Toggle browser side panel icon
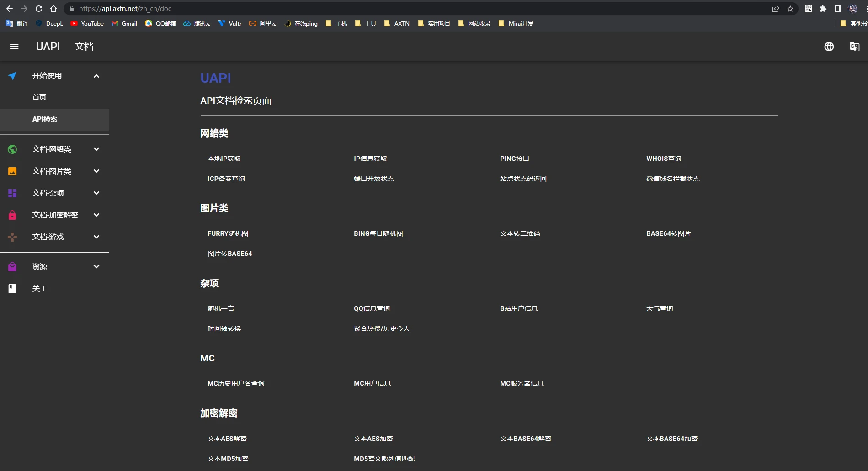Screen dimensions: 868x471 pyautogui.click(x=838, y=9)
